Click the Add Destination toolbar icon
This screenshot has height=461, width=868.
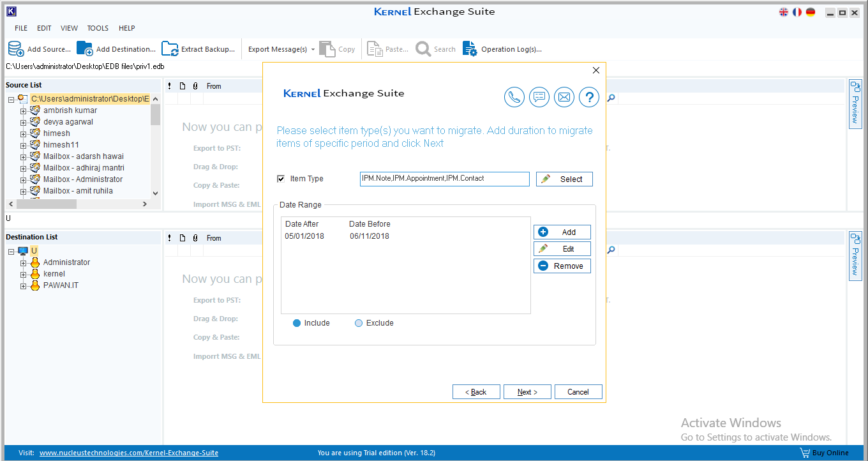[85, 49]
